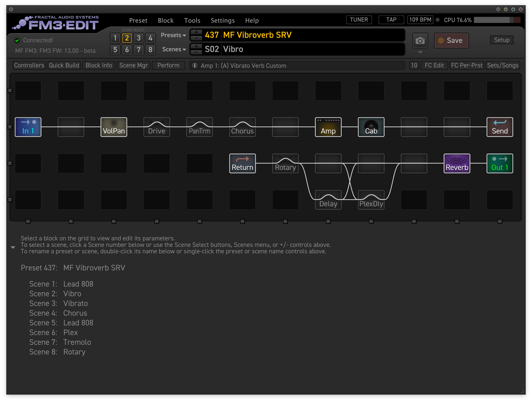The width and height of the screenshot is (532, 402).
Task: Open the Settings menu
Action: 222,21
